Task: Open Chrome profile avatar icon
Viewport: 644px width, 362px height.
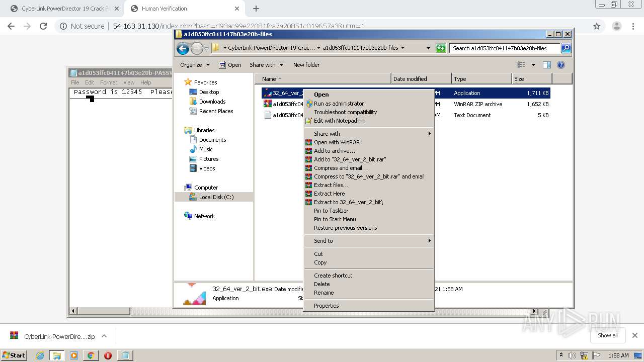Action: [616, 26]
